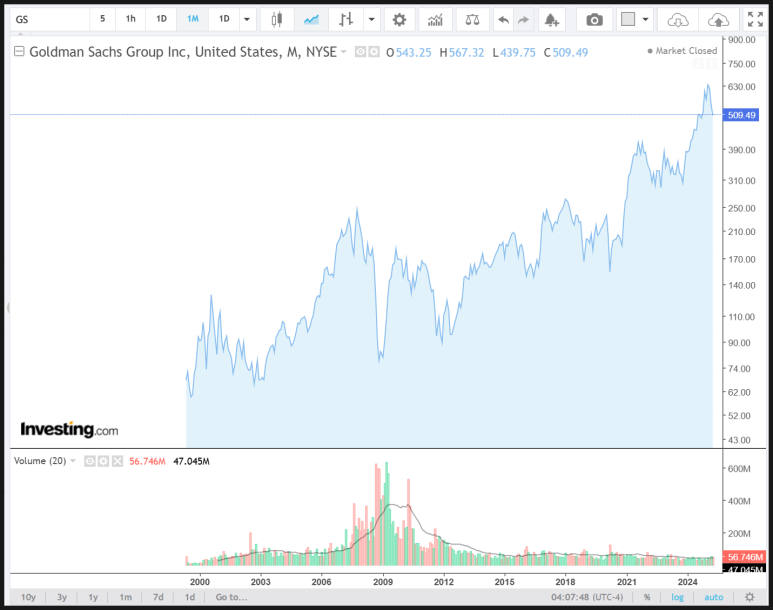Open the interval dropdown arrow
Viewport: 773px width, 610px height.
(247, 20)
